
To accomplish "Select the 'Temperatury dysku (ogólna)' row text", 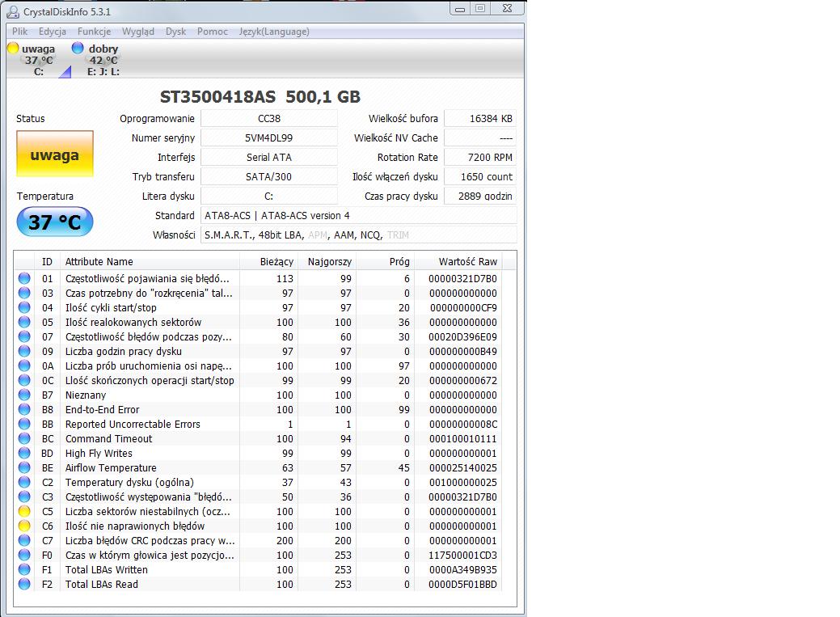I will pyautogui.click(x=129, y=482).
